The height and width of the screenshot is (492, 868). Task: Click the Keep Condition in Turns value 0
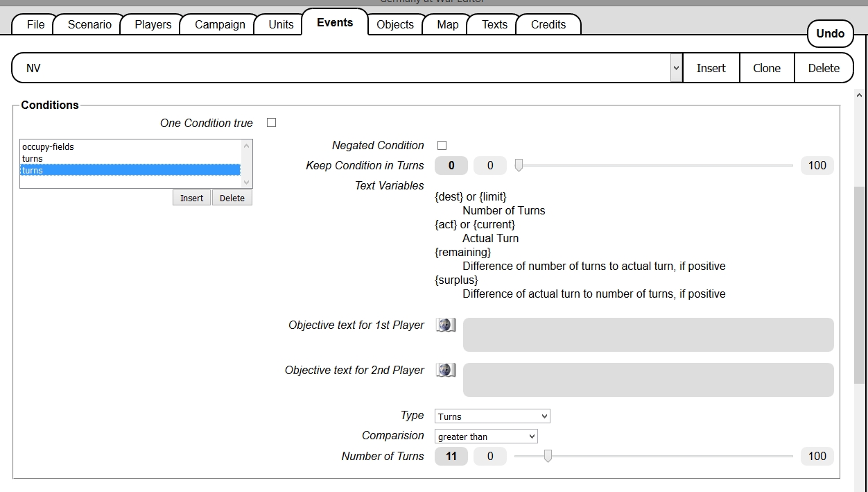(x=451, y=165)
